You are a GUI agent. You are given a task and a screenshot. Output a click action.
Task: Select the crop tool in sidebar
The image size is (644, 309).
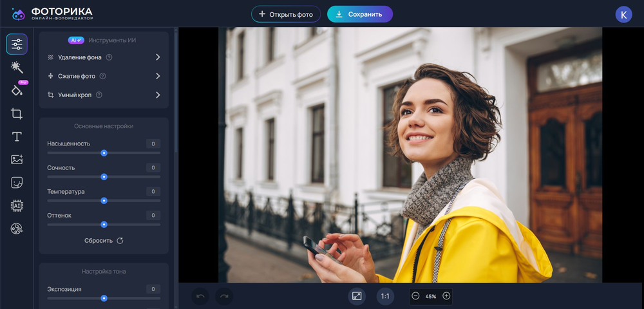click(17, 114)
